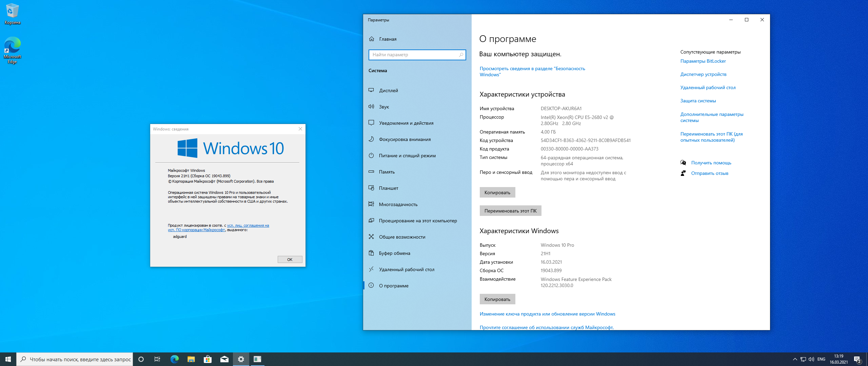
Task: Launch Edge from the taskbar
Action: [x=174, y=359]
